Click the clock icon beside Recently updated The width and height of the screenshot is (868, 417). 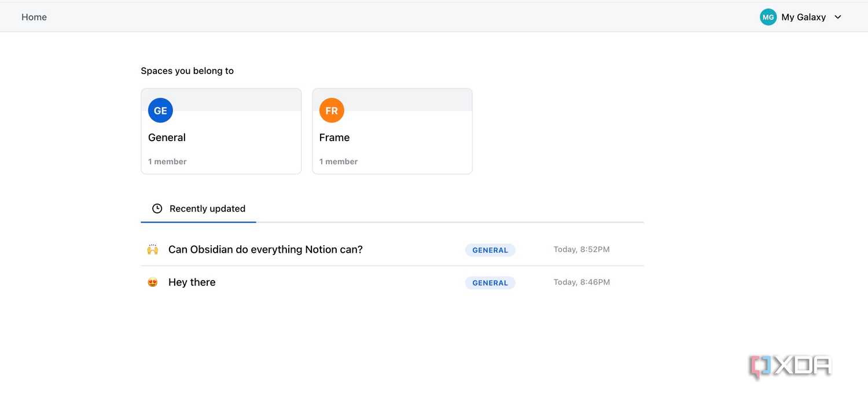click(x=157, y=209)
